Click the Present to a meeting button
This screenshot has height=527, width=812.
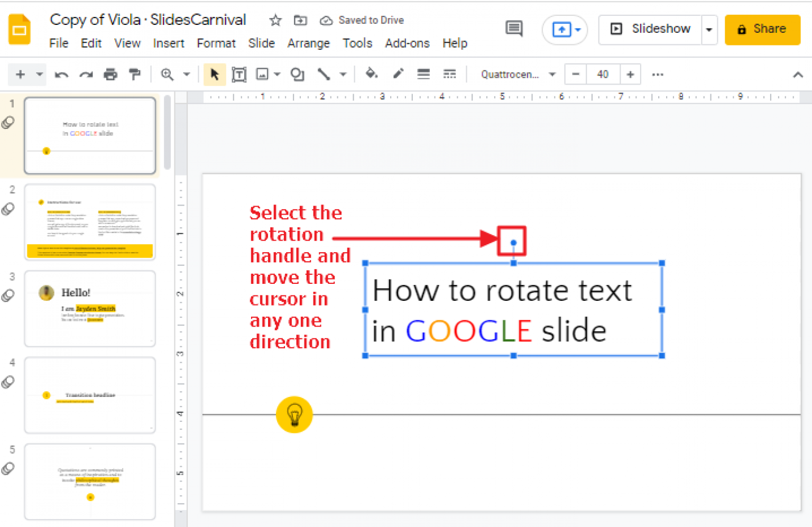point(561,30)
